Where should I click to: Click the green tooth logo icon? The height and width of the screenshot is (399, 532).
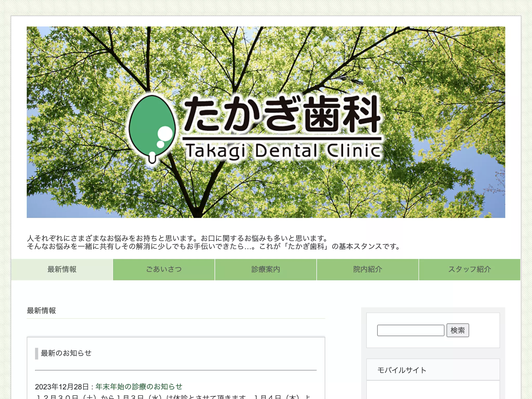click(152, 129)
